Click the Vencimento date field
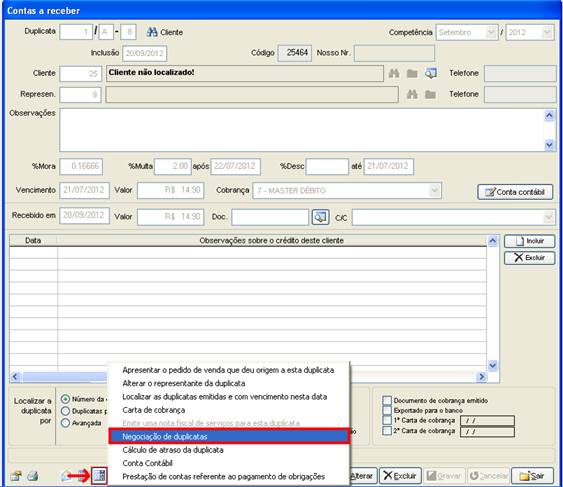The height and width of the screenshot is (487, 563). pos(84,190)
